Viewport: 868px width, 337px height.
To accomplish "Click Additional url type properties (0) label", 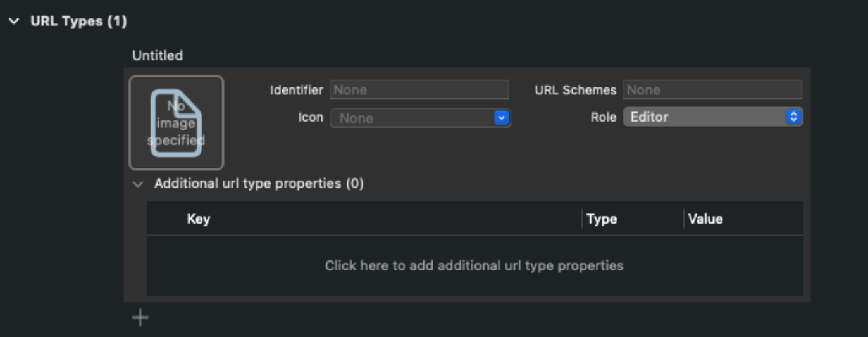I will coord(259,184).
